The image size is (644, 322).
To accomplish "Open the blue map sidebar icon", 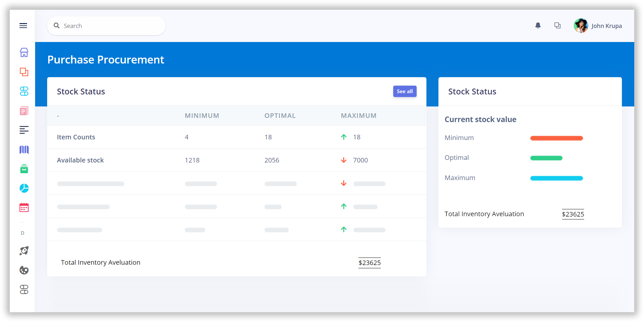I will [x=24, y=149].
